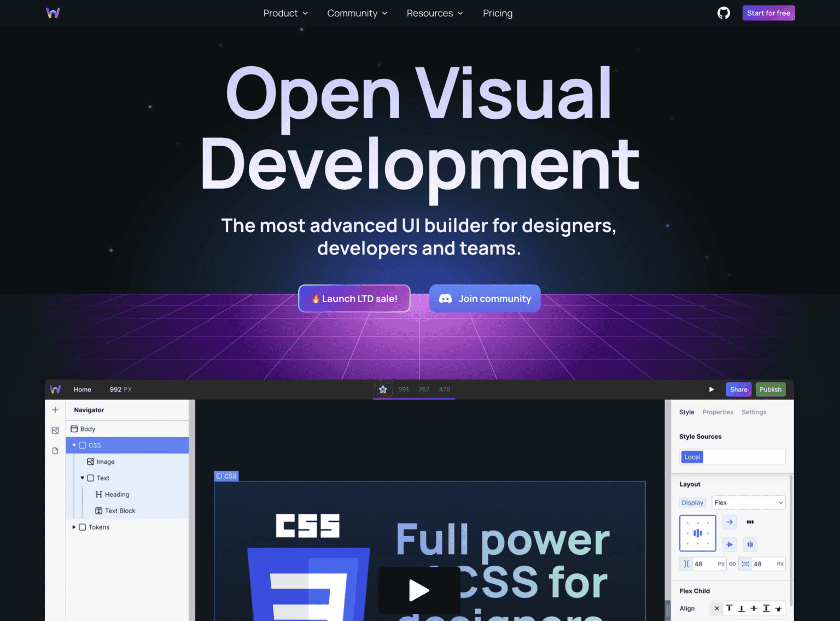Set flex direction using the arrow icon

729,522
